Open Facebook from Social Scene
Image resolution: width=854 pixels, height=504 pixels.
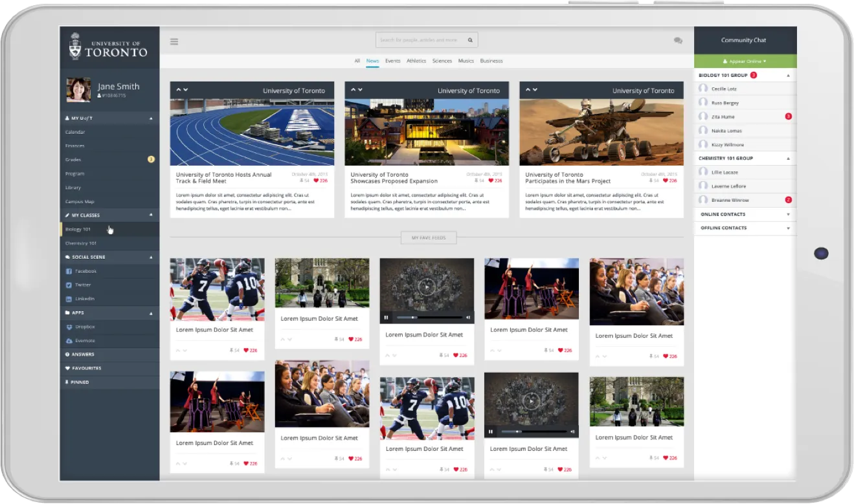[x=85, y=271]
